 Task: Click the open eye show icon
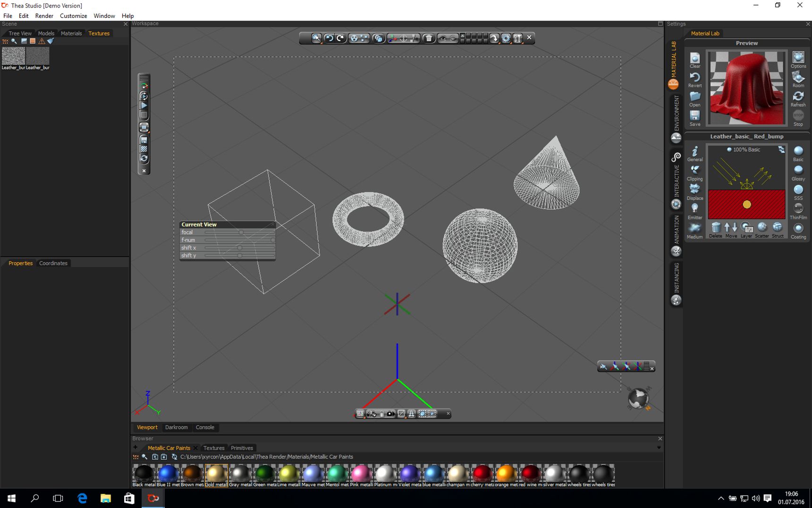[443, 38]
